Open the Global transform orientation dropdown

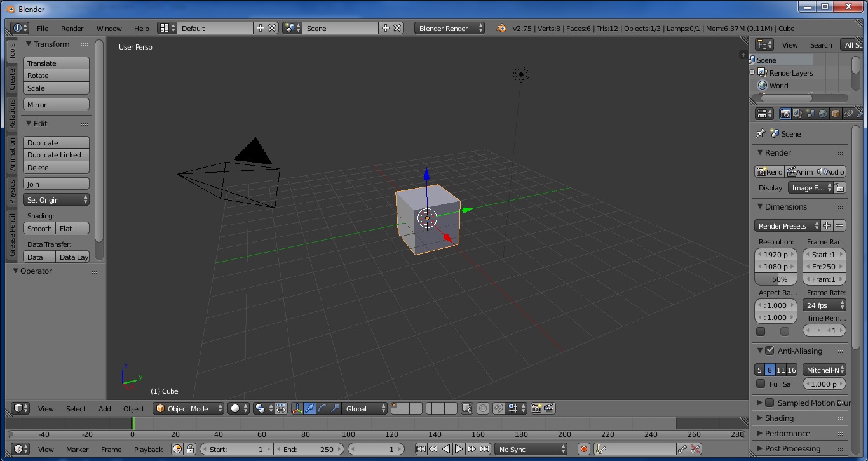(x=364, y=408)
